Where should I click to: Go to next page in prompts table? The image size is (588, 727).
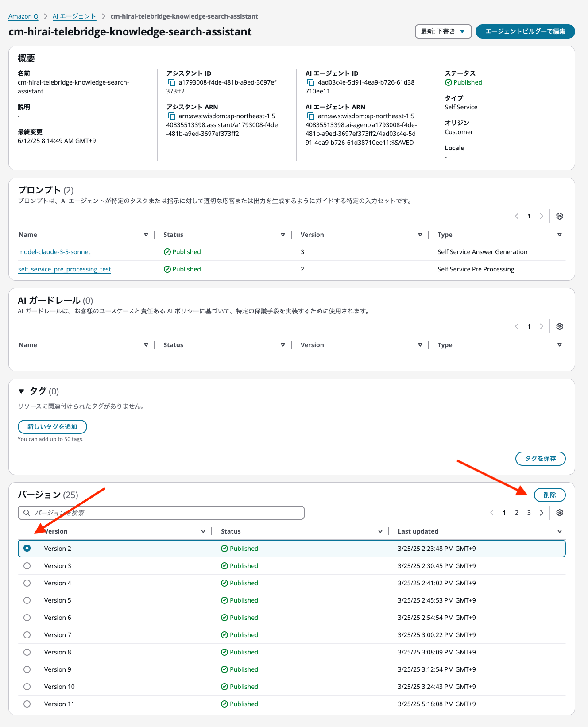541,216
